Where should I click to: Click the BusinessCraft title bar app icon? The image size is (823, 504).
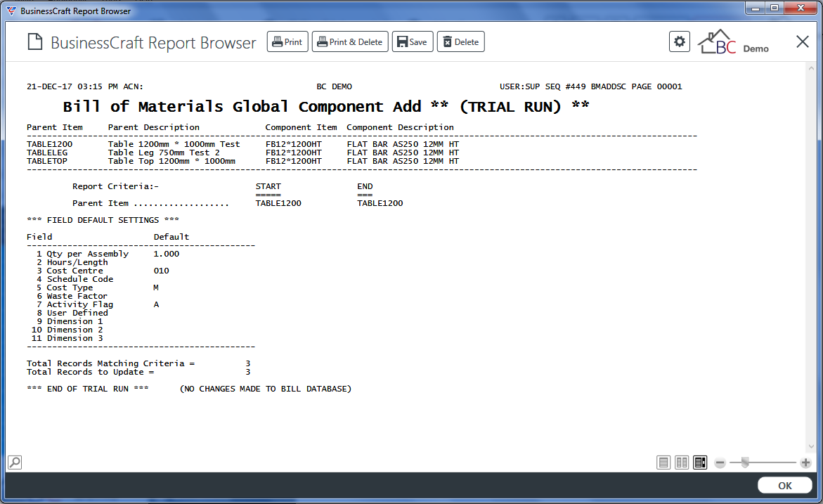[x=11, y=11]
